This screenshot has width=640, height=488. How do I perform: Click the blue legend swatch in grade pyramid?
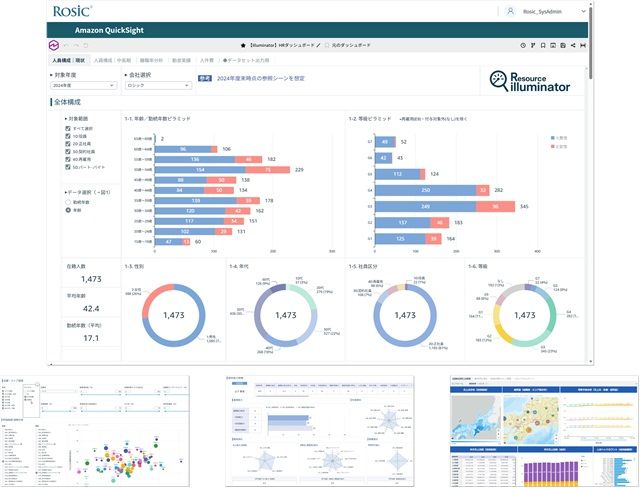pos(551,136)
